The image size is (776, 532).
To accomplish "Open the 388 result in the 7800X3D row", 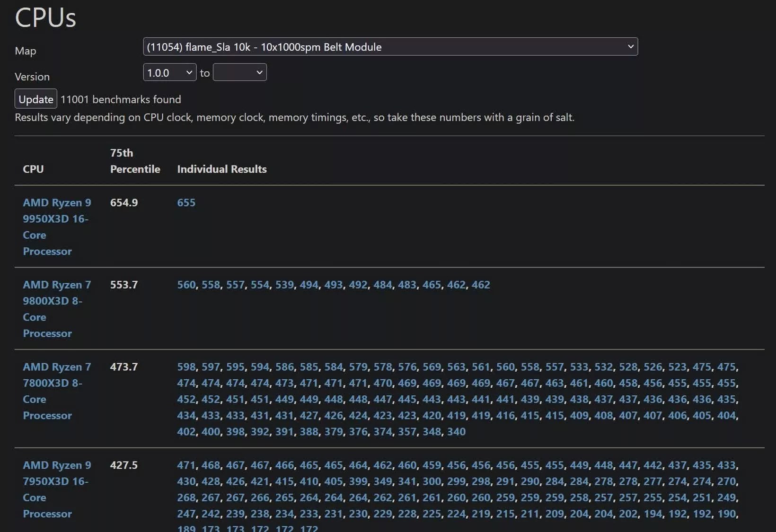I will 309,432.
